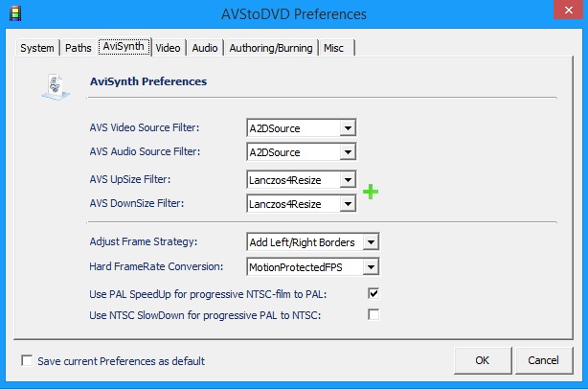
Task: Confirm preferences with the OK button
Action: click(x=483, y=360)
